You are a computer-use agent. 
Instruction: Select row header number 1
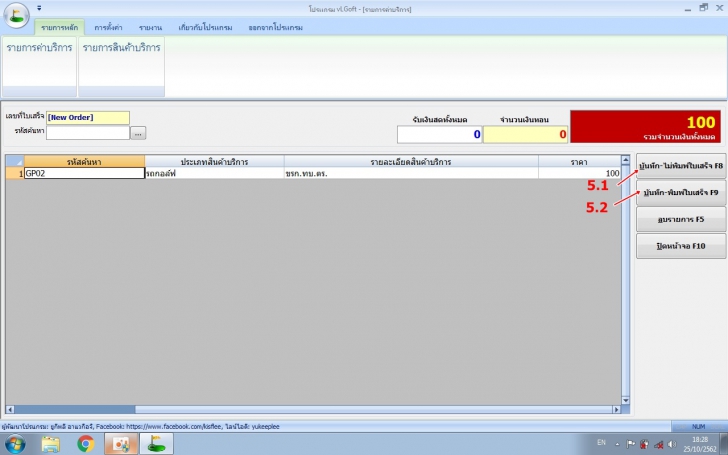coord(15,173)
